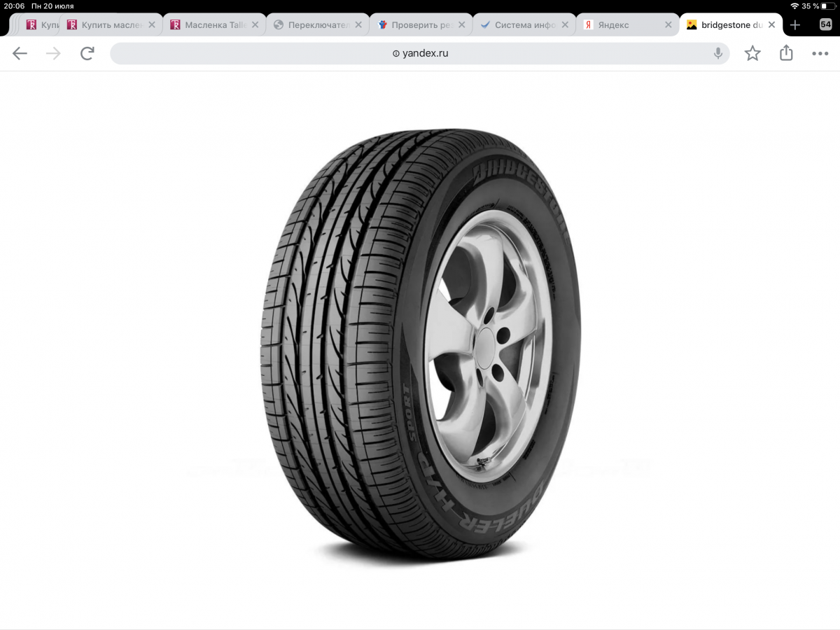Start voice search with microphone icon
This screenshot has width=840, height=630.
click(x=717, y=53)
